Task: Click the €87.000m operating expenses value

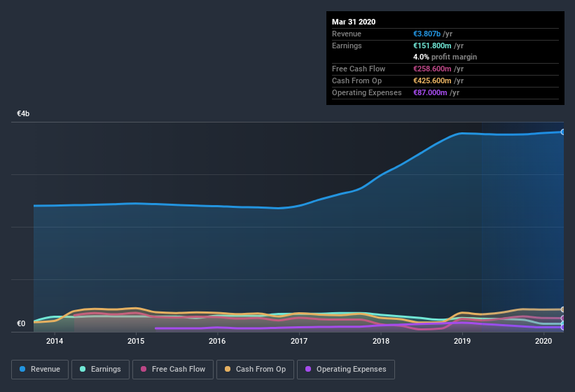Action: [430, 92]
